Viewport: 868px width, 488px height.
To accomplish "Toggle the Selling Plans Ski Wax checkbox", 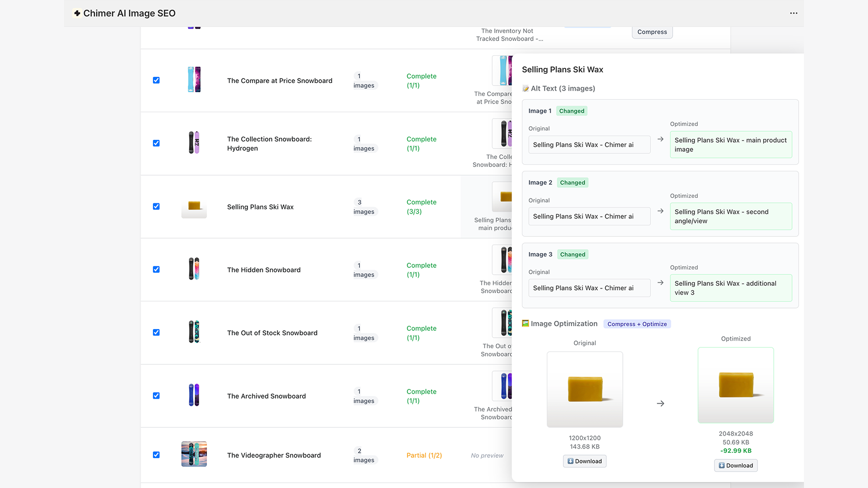I will coord(156,207).
